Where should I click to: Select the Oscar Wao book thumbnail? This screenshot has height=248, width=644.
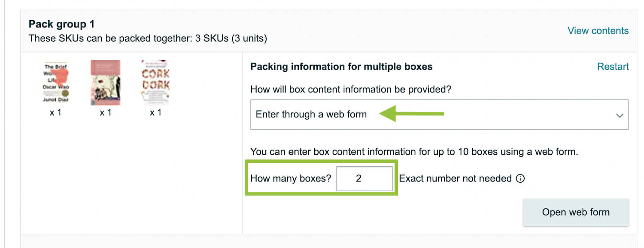pos(57,83)
